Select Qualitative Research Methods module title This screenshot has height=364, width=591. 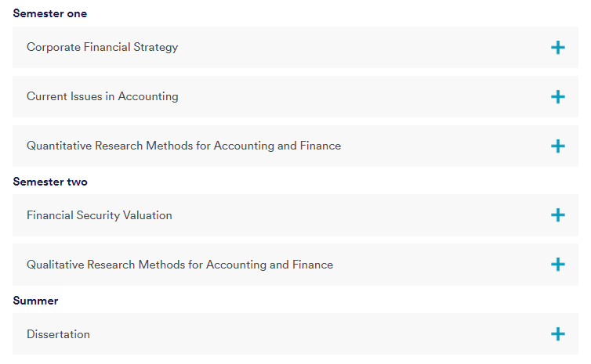(x=179, y=265)
